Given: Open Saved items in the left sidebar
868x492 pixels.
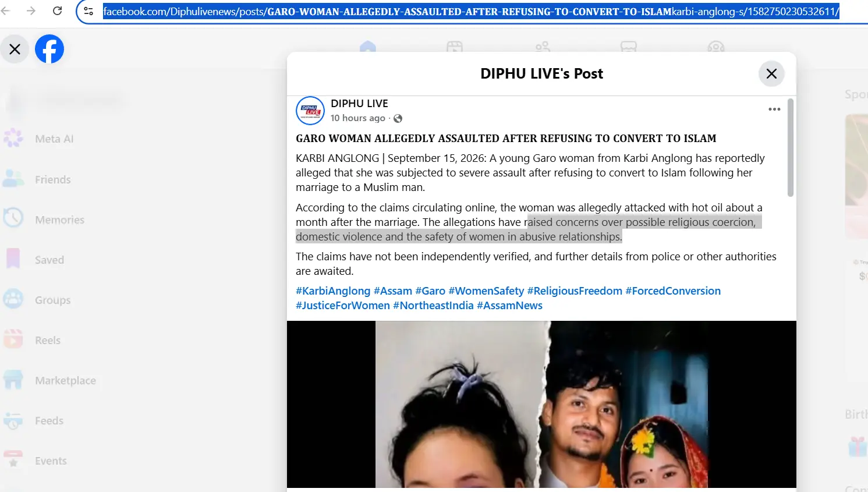Looking at the screenshot, I should pyautogui.click(x=49, y=260).
